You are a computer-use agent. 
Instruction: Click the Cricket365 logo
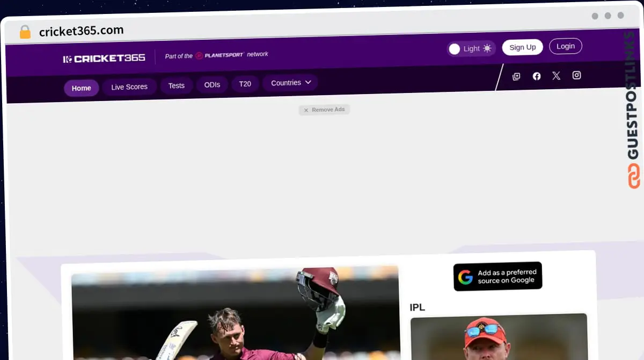pos(104,58)
